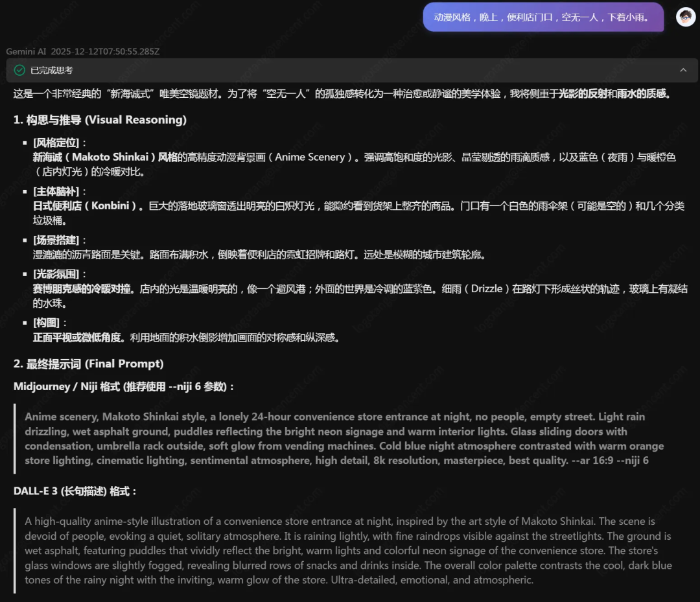Click the 'Gemini AI' sender timestamp label
This screenshot has height=602, width=700.
[x=82, y=51]
